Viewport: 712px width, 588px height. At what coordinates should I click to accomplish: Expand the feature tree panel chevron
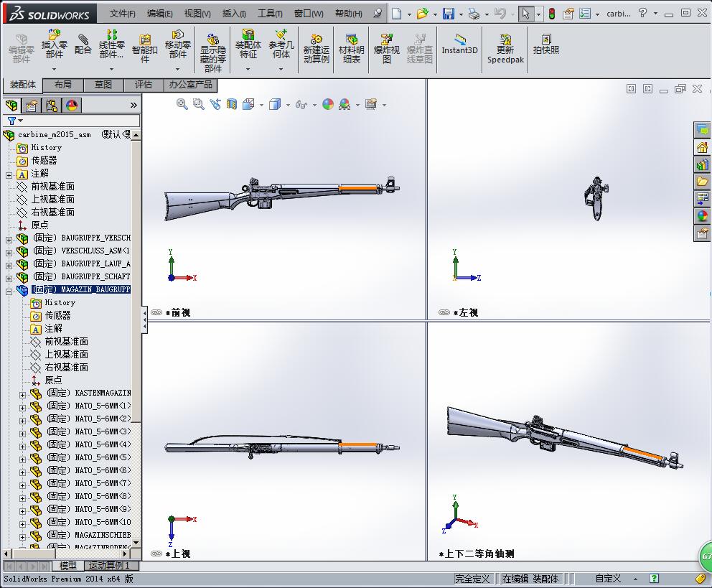133,106
